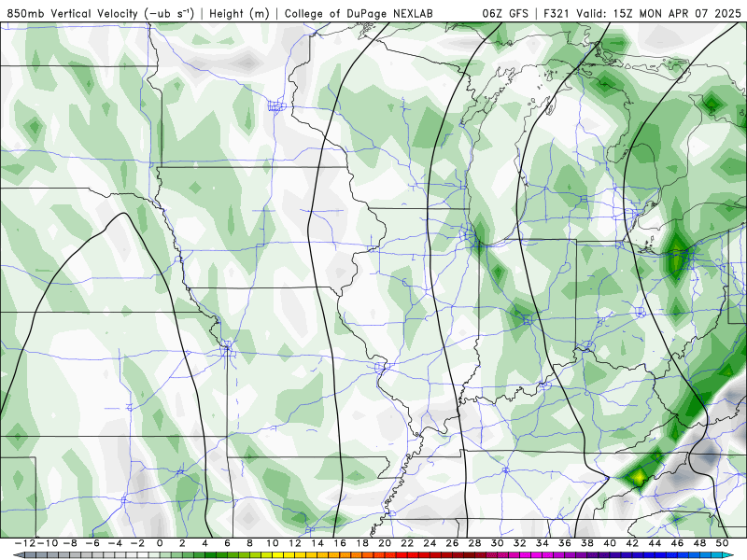Click the '10' colorbar scale label
The image size is (747, 560).
click(272, 543)
